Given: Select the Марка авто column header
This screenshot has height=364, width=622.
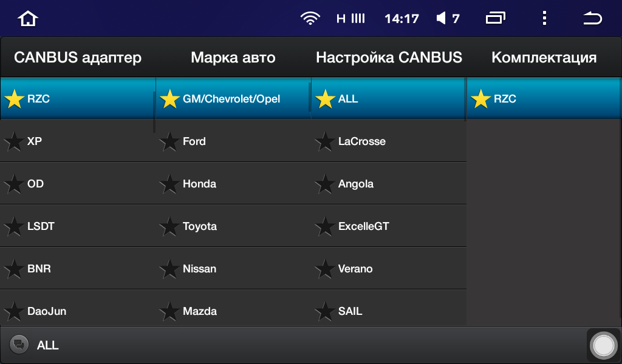Looking at the screenshot, I should [x=233, y=58].
